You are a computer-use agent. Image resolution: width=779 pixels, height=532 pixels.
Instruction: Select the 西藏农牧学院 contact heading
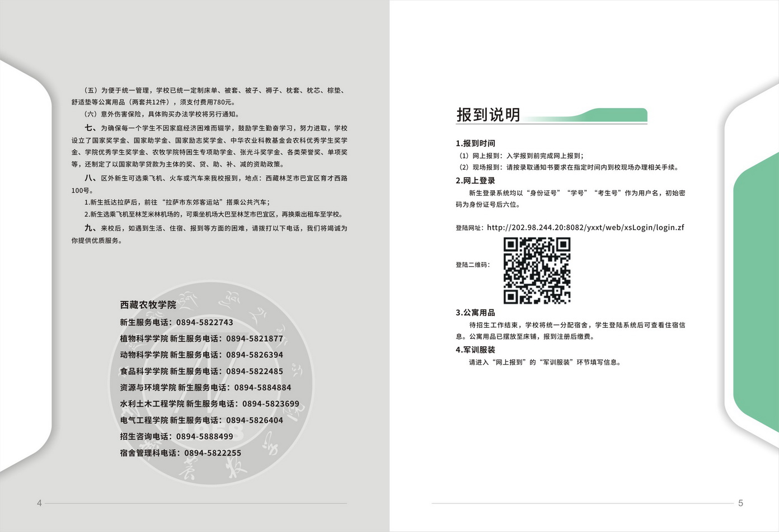(148, 305)
